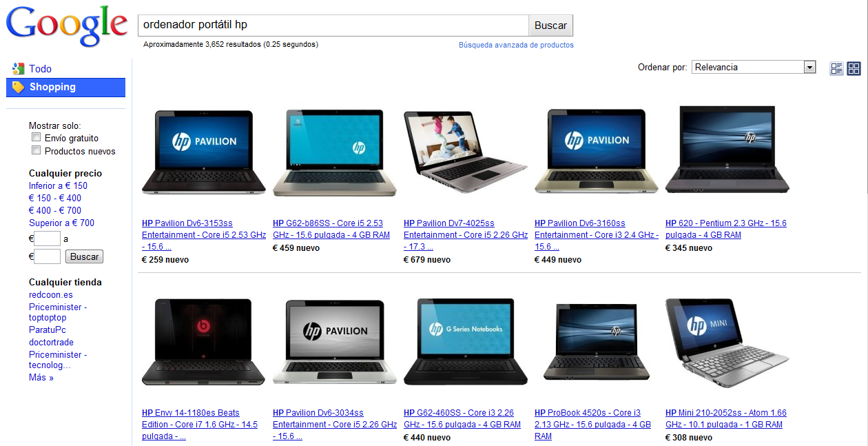Enable Envío gratuito checkbox
The height and width of the screenshot is (446, 868).
coord(37,137)
